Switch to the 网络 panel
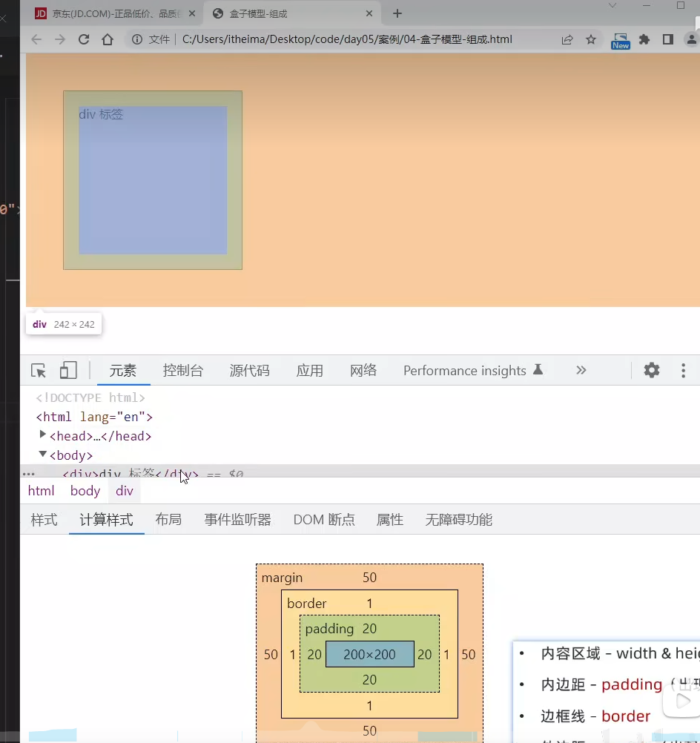700x743 pixels. [x=363, y=371]
